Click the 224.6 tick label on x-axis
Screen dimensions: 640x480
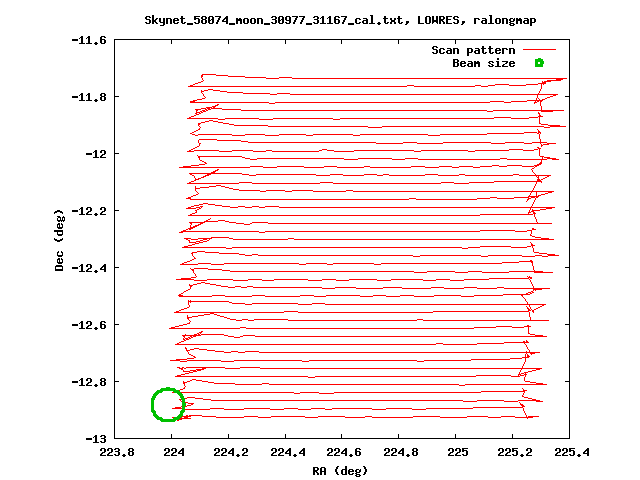345,452
